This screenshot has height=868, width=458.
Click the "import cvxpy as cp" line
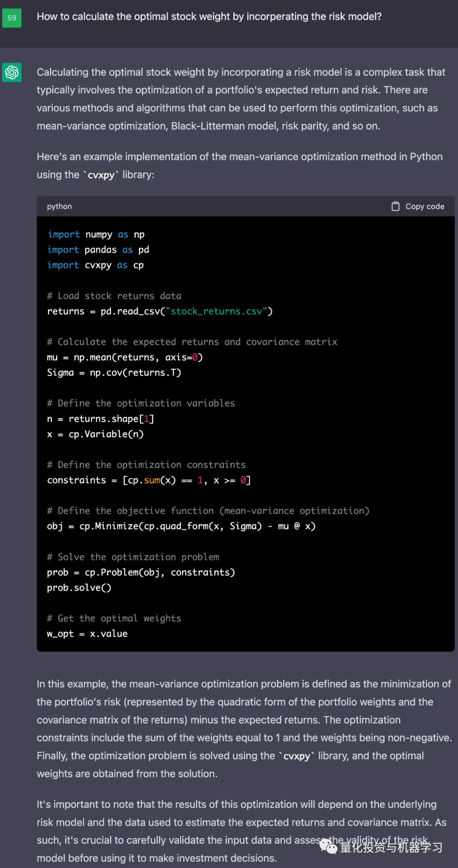[x=95, y=265]
